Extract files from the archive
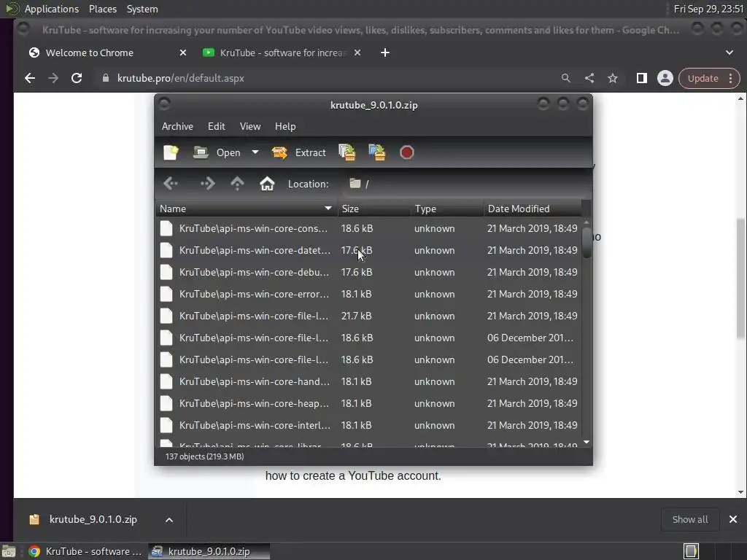 click(298, 152)
